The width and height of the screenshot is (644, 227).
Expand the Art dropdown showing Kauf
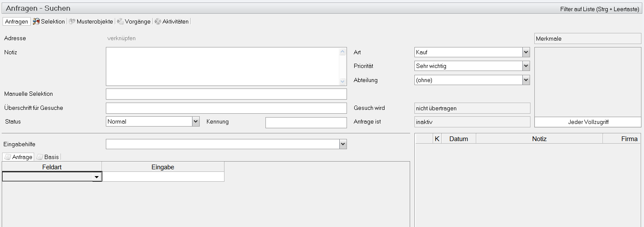tap(526, 52)
